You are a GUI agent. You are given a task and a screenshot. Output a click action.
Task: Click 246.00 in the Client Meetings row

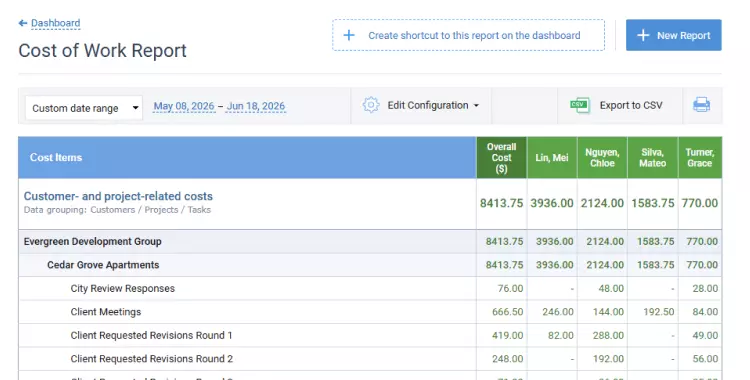pos(558,312)
